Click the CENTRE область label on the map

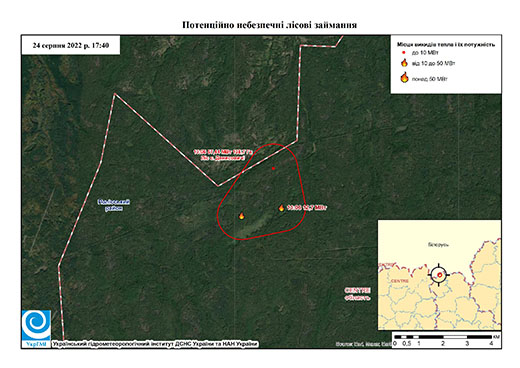click(357, 294)
